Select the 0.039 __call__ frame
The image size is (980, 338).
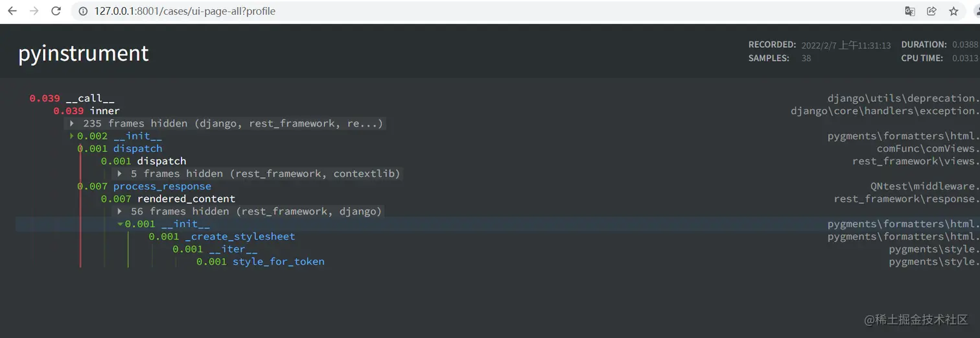[x=72, y=99]
